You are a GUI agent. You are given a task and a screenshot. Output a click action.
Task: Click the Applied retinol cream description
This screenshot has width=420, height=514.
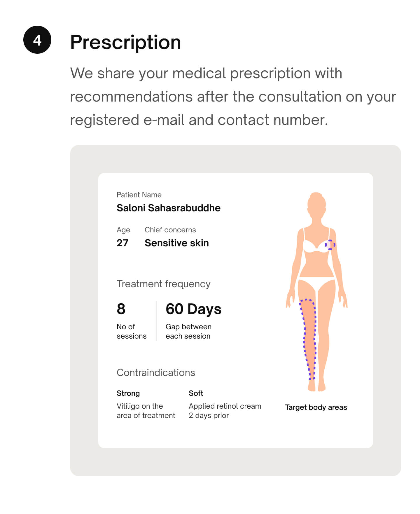[x=225, y=411]
